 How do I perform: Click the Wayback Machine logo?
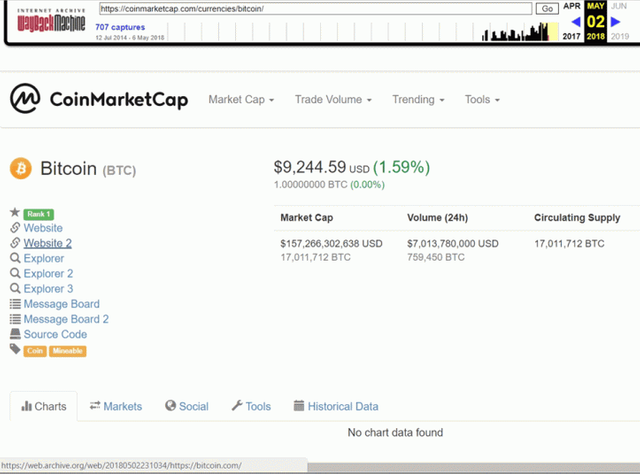pos(51,21)
